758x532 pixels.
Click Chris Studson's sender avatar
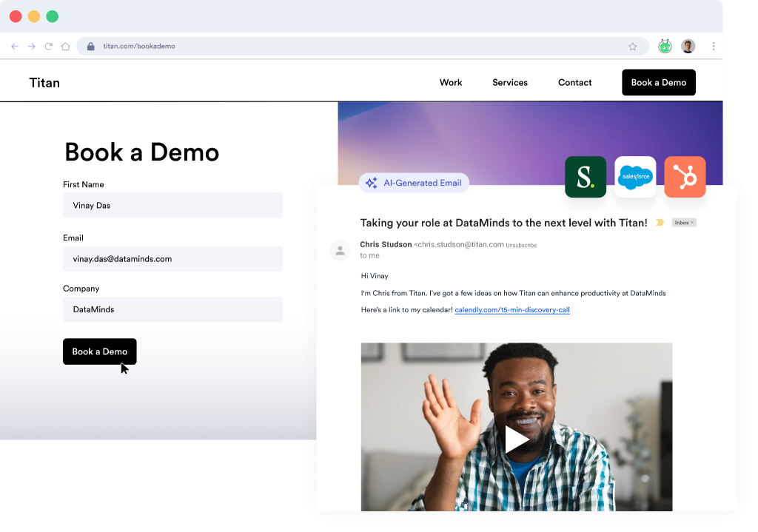tap(340, 250)
